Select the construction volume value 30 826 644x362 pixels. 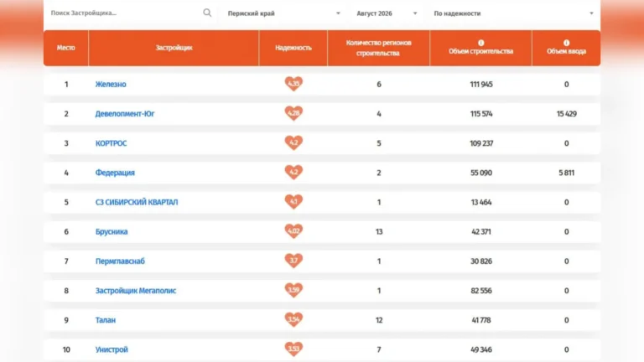point(481,261)
